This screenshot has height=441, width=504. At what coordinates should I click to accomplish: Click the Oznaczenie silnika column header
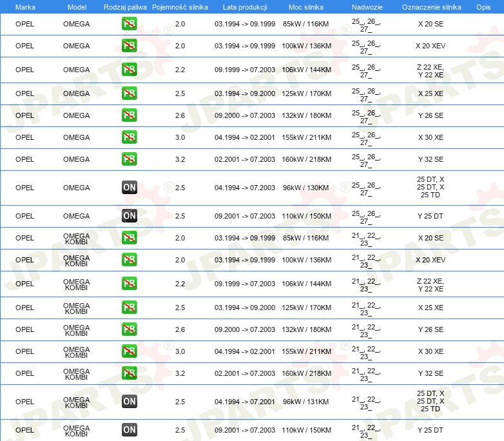pyautogui.click(x=431, y=7)
